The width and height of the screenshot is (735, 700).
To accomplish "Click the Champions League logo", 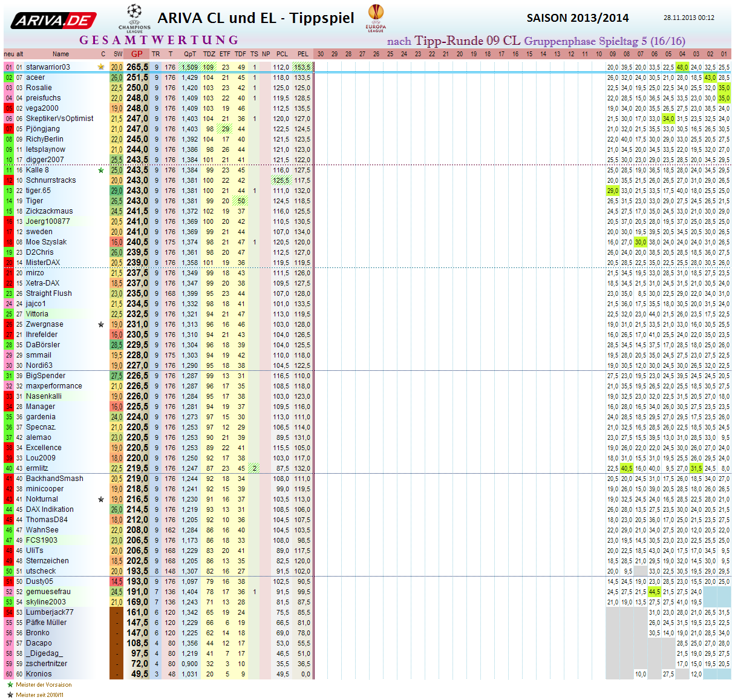I will coord(134,18).
